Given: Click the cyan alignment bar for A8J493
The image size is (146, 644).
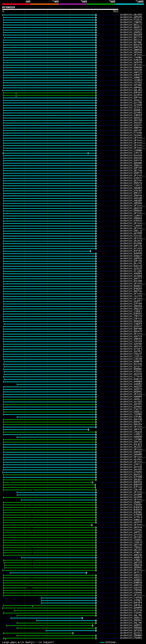Looking at the screenshot, I should tap(50, 15).
